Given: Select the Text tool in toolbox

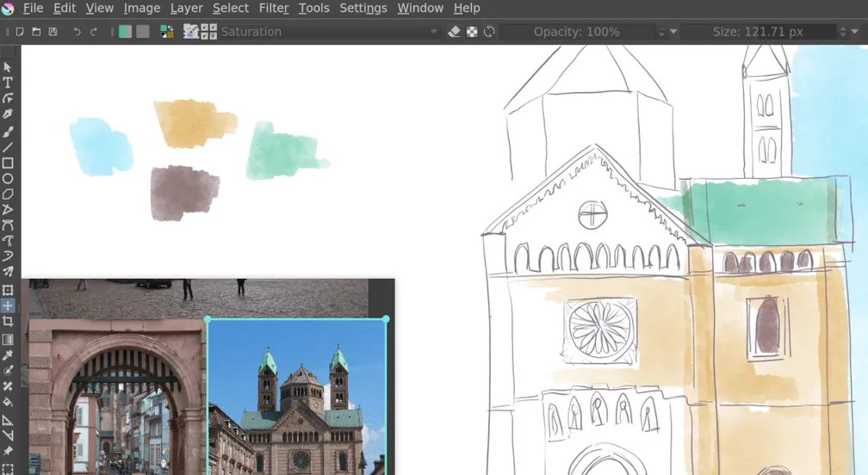Looking at the screenshot, I should [8, 83].
